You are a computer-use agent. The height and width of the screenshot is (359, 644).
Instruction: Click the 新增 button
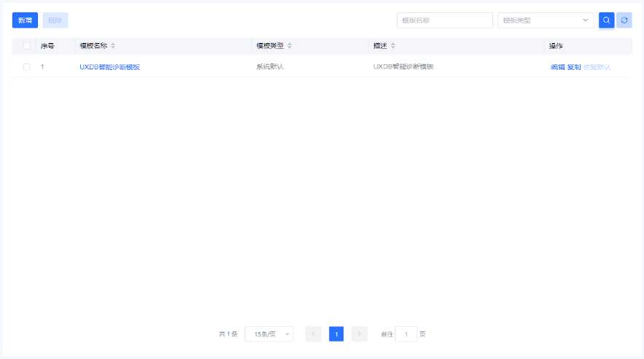pyautogui.click(x=25, y=20)
